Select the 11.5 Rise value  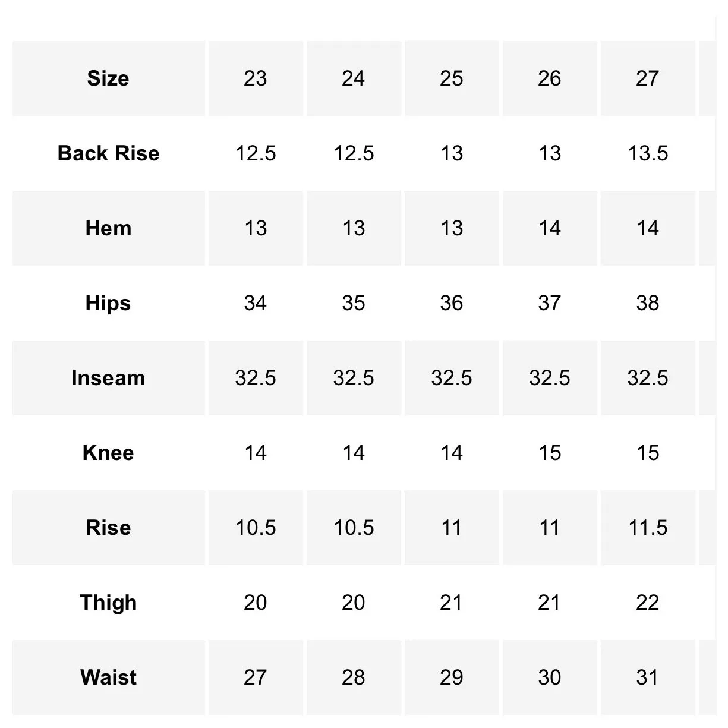tap(648, 528)
